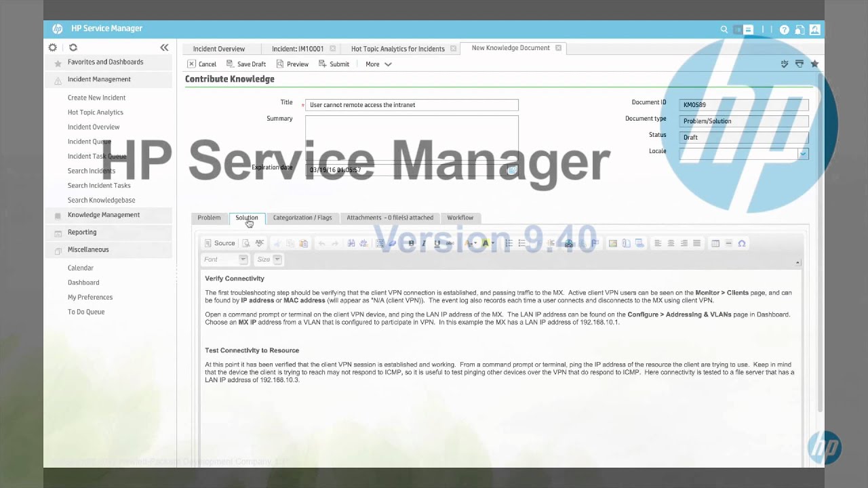Select the Solution tab

[x=247, y=218]
